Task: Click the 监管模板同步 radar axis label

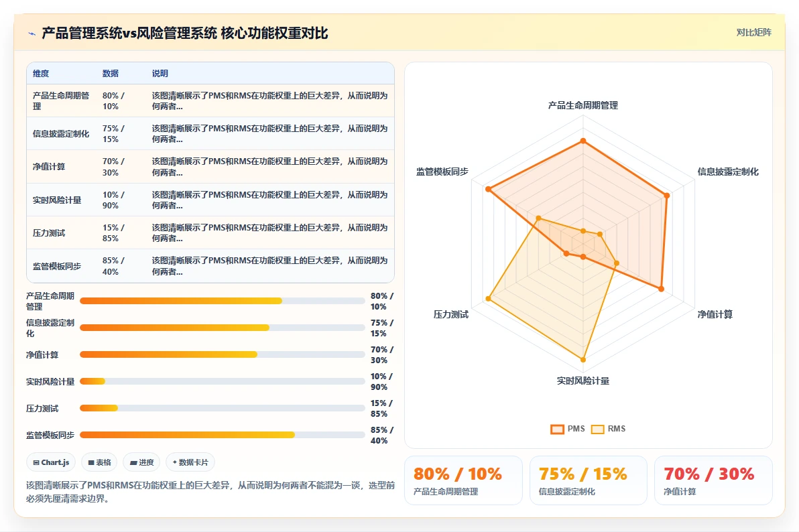Action: click(x=442, y=172)
